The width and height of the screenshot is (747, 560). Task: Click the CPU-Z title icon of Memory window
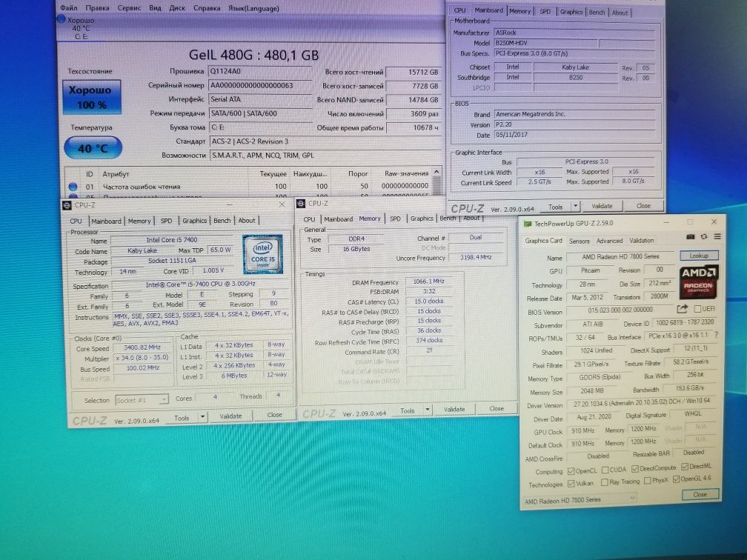coord(301,203)
